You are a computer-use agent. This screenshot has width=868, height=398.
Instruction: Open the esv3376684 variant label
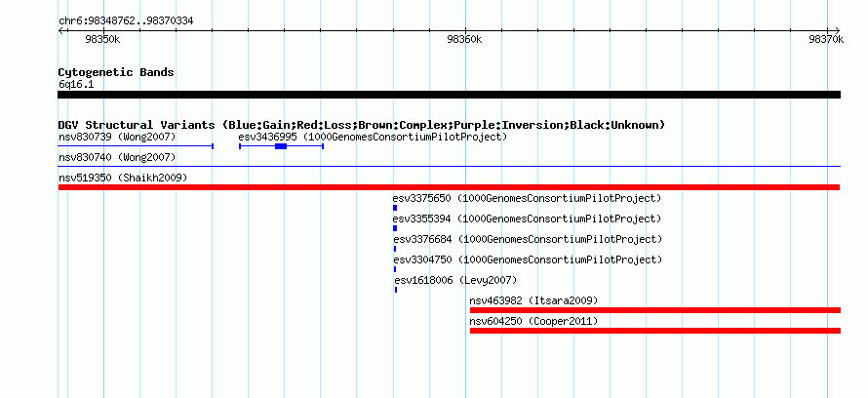528,239
